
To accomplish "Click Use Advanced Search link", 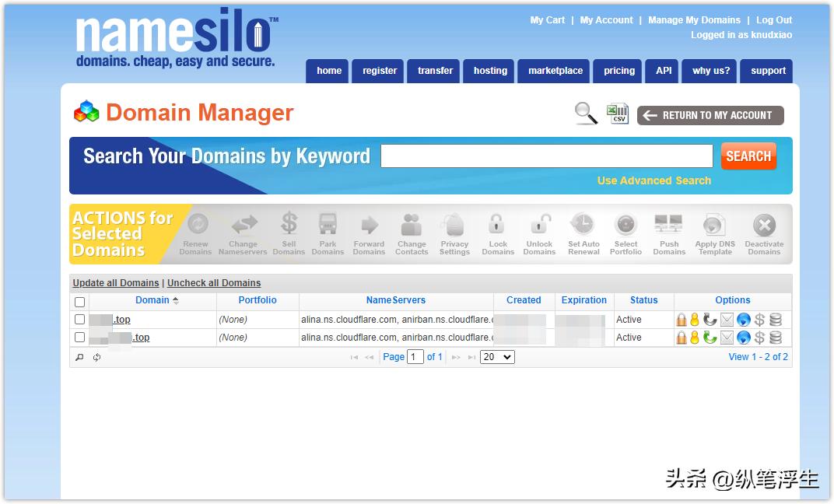I will [x=654, y=180].
